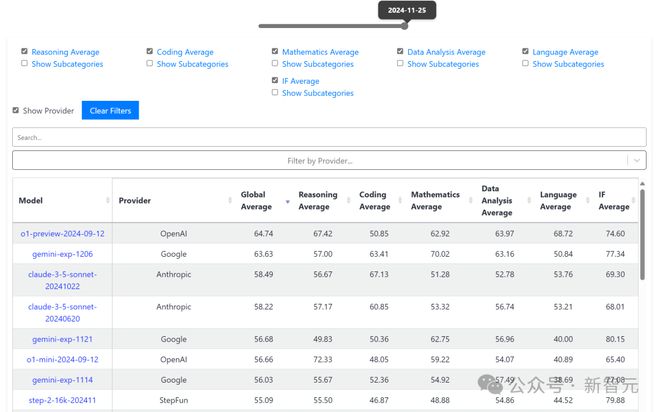The height and width of the screenshot is (412, 660).
Task: Click the sort arrows beside Model header
Action: [107, 201]
